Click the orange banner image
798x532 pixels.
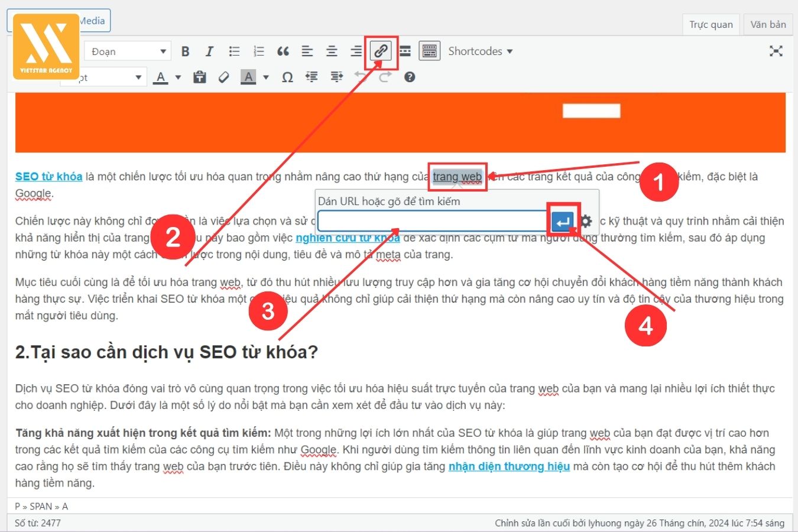pyautogui.click(x=400, y=123)
